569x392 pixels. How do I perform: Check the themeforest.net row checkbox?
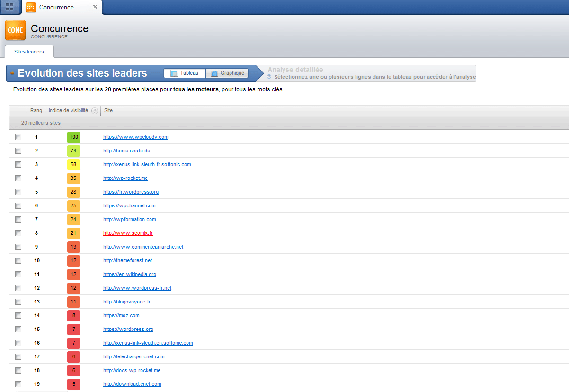18,261
